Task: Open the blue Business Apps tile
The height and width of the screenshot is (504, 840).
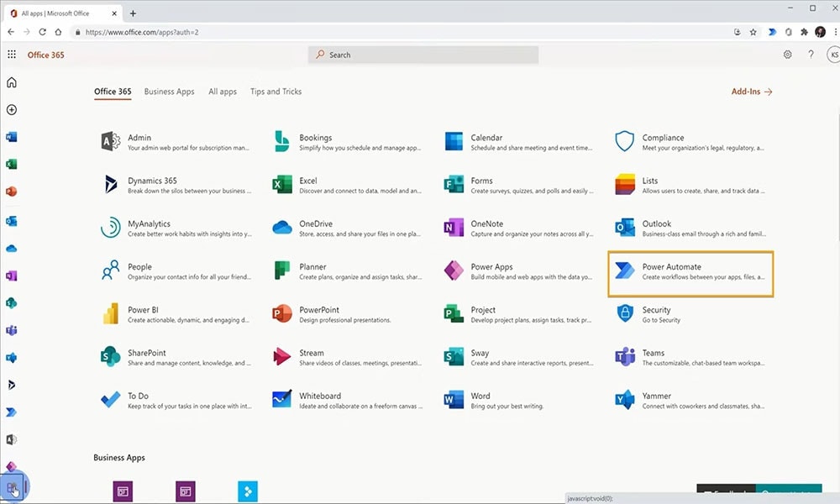Action: [x=248, y=491]
